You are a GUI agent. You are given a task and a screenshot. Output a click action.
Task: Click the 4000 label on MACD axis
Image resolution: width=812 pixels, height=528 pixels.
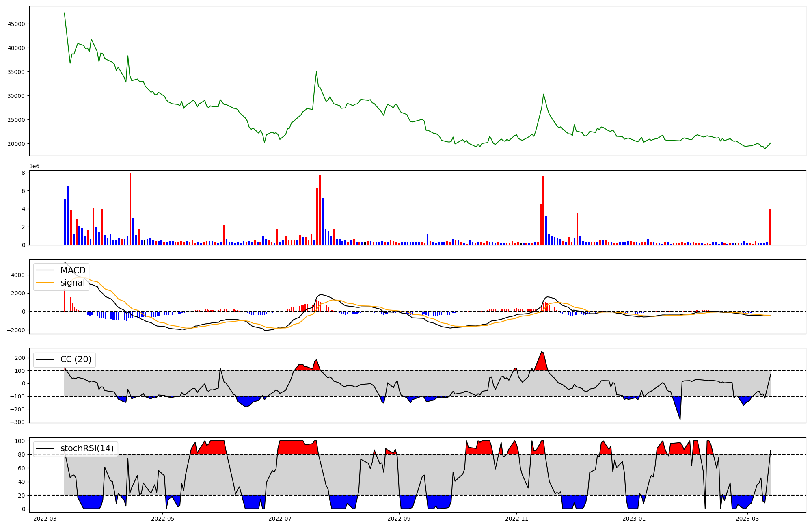18,275
